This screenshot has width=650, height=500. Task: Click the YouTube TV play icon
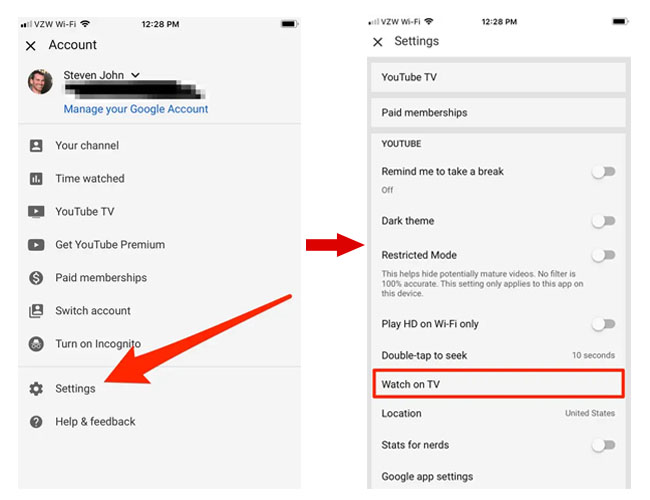click(36, 212)
